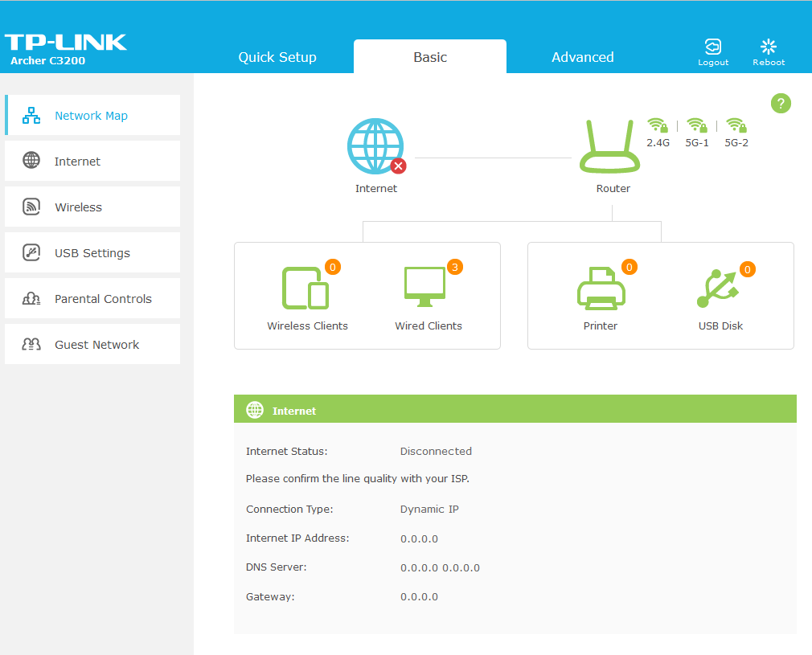This screenshot has width=812, height=655.
Task: Click the 2.4G Wi-Fi status icon
Action: point(658,126)
